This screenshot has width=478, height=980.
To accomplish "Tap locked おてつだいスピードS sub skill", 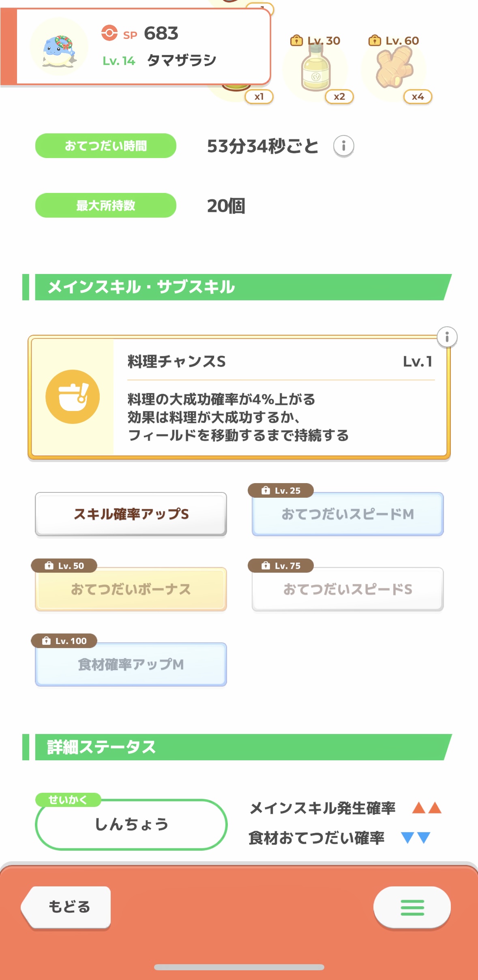I will pos(347,589).
